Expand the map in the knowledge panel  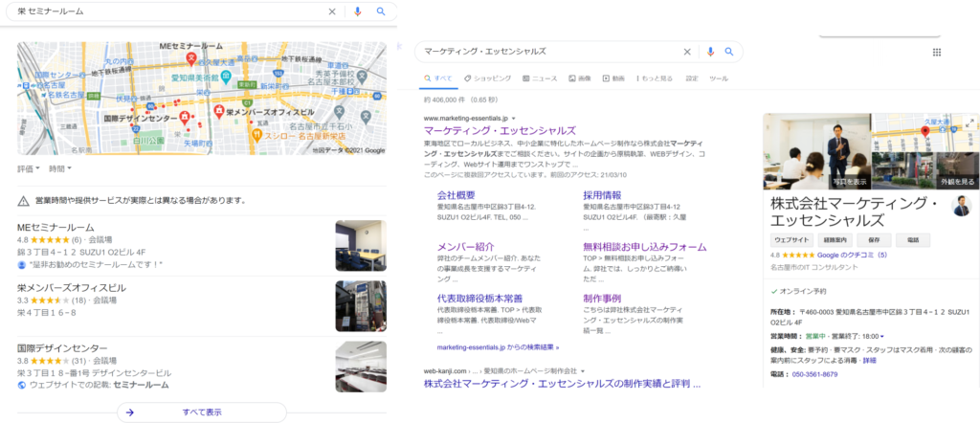click(x=969, y=123)
